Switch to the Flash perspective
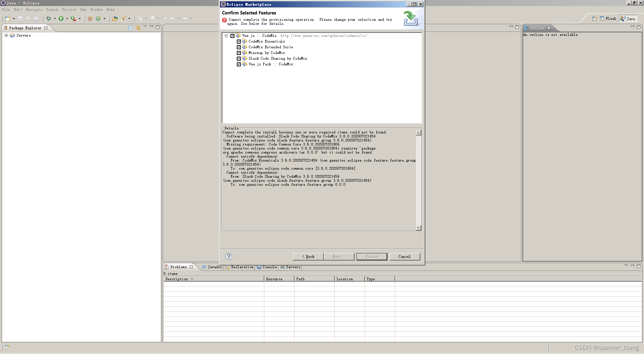This screenshot has height=354, width=644. [608, 19]
